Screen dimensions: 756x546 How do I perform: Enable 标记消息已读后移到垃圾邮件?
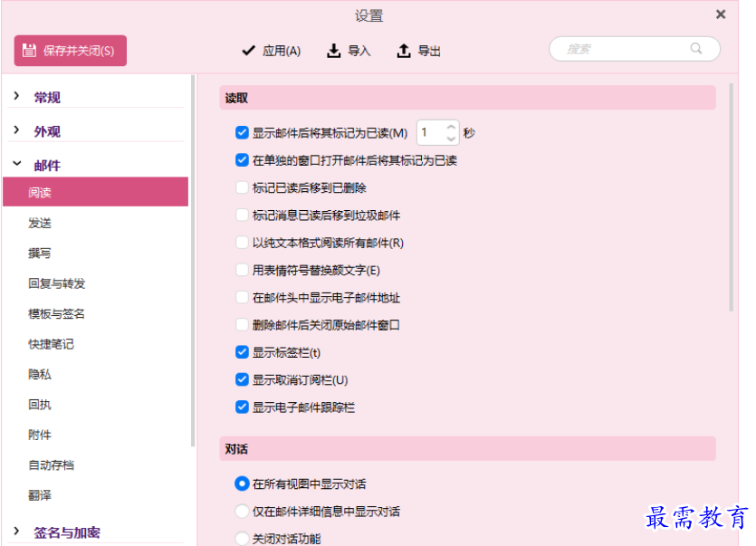click(242, 216)
